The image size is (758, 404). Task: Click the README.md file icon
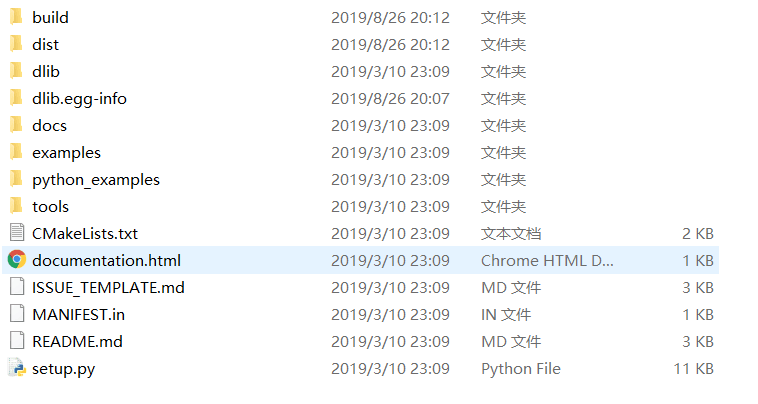(x=16, y=341)
